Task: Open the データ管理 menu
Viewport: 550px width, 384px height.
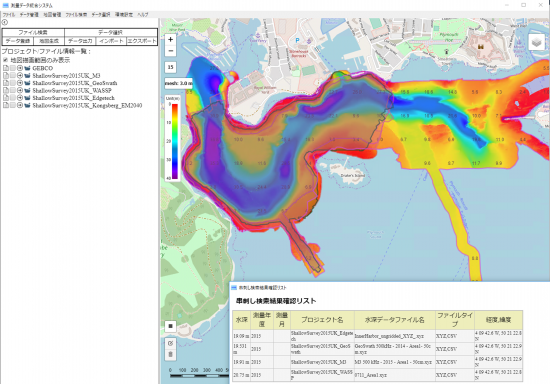Action: pos(29,15)
